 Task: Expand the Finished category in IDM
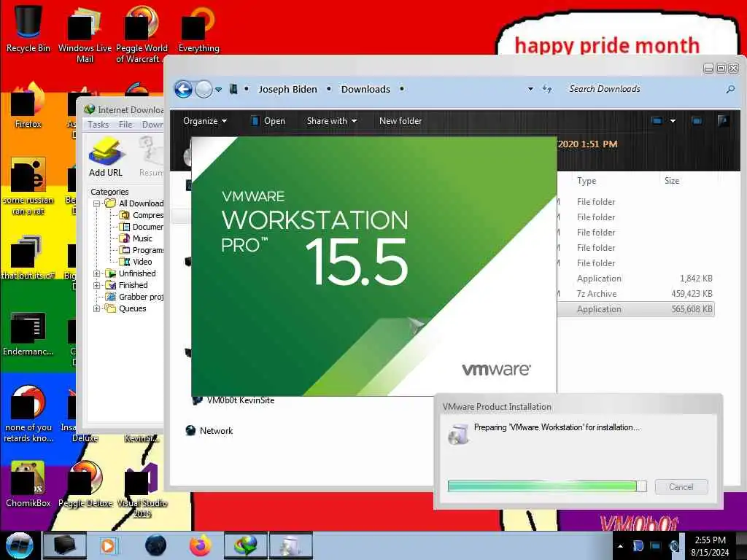click(x=97, y=285)
